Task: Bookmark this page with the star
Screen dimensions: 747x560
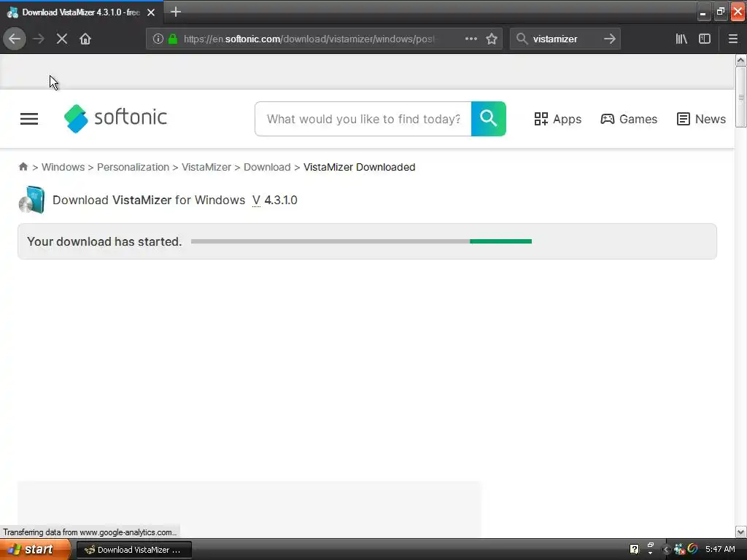Action: coord(492,39)
